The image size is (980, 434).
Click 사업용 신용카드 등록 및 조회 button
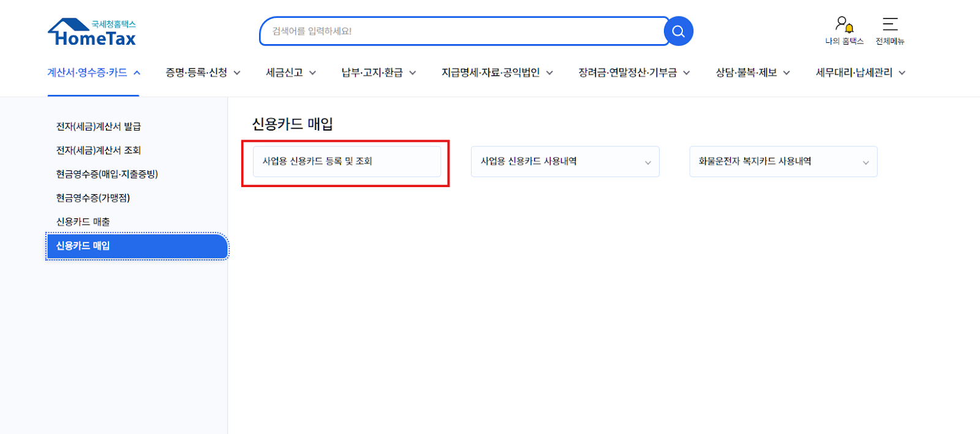pos(347,162)
